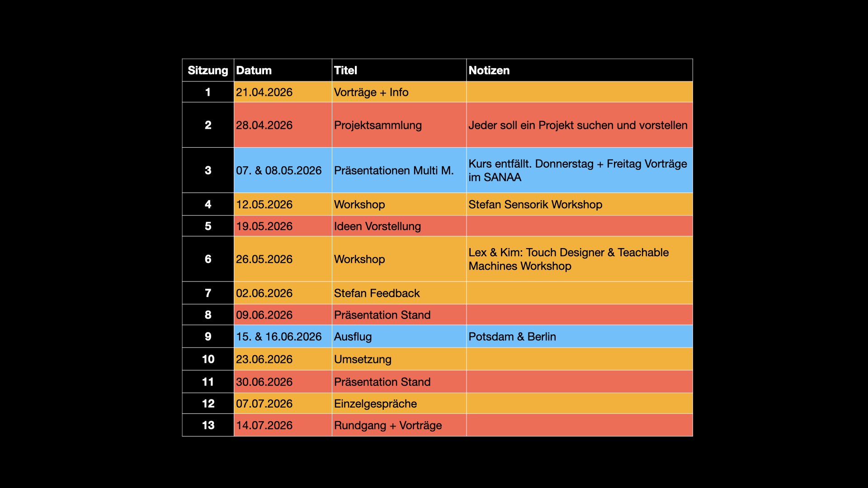Select the date cell 28.04.2026
Screen dimensions: 868x488
[283, 125]
